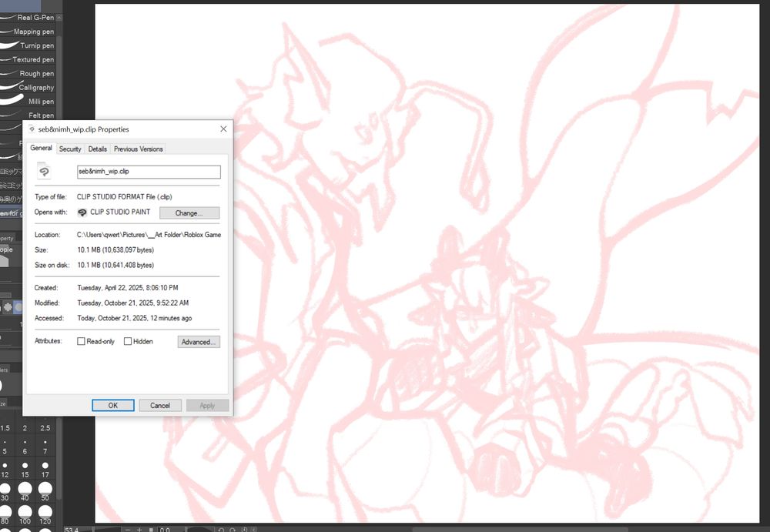The width and height of the screenshot is (770, 532).
Task: Pick the Felt pen sub tool
Action: click(28, 115)
